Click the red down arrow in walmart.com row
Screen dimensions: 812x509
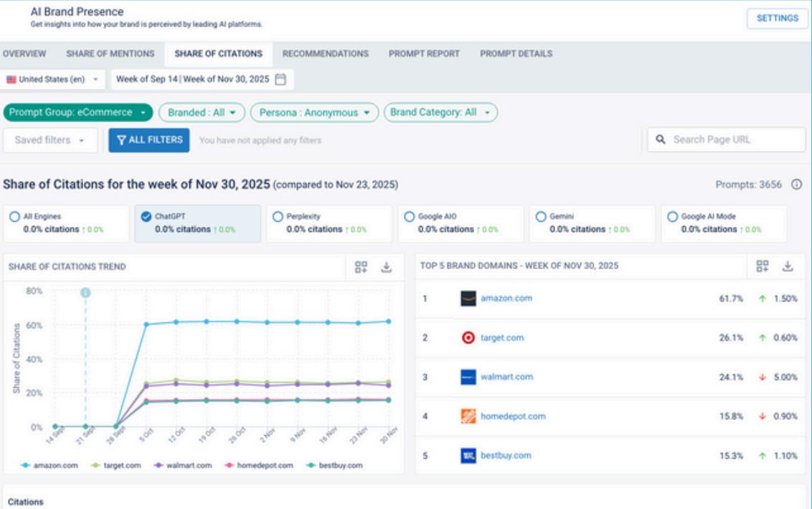click(x=763, y=378)
